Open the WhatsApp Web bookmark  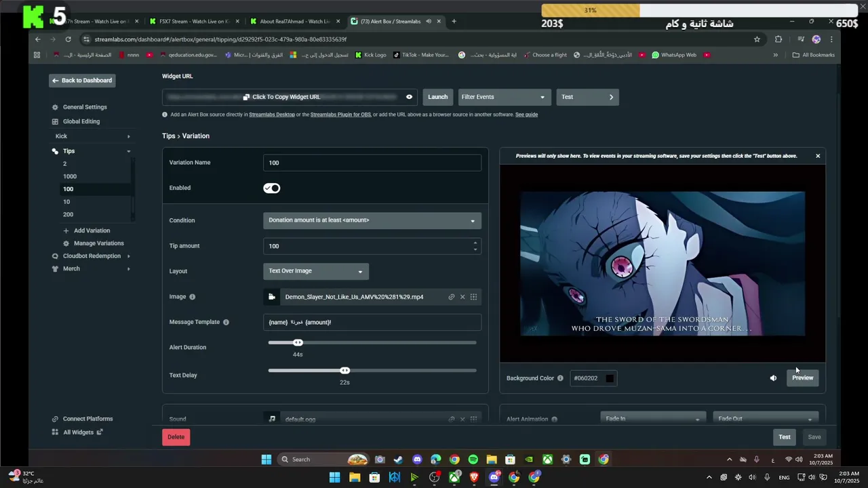coord(674,55)
